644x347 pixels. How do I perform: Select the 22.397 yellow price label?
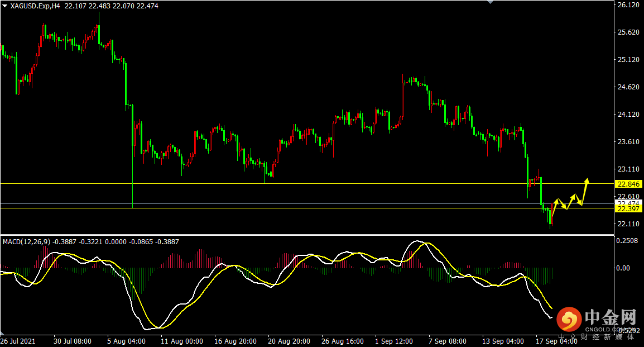point(628,208)
